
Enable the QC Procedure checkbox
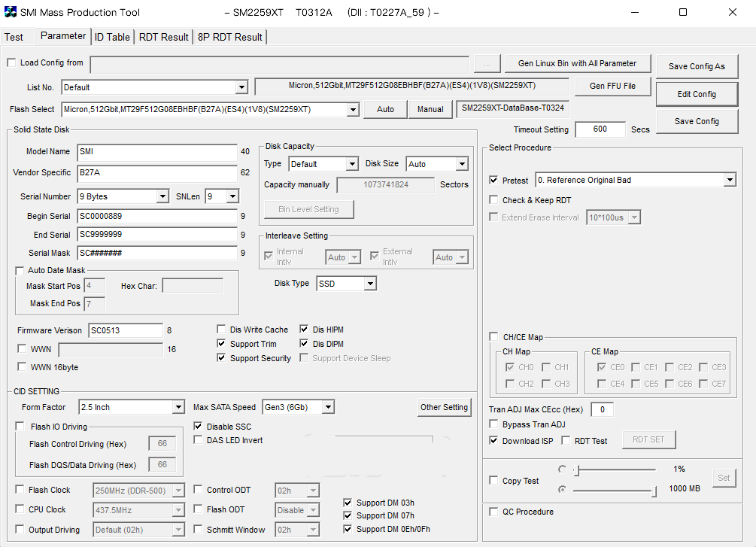click(x=493, y=512)
